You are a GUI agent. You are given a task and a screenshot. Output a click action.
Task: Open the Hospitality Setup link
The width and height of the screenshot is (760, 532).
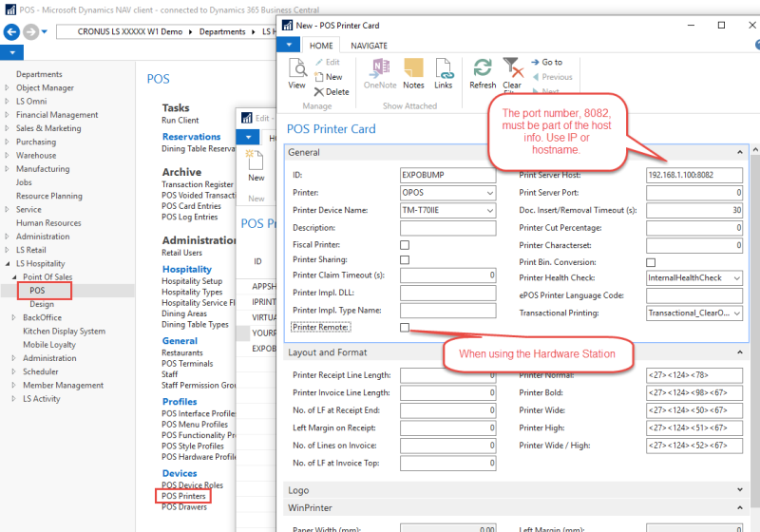click(x=192, y=281)
